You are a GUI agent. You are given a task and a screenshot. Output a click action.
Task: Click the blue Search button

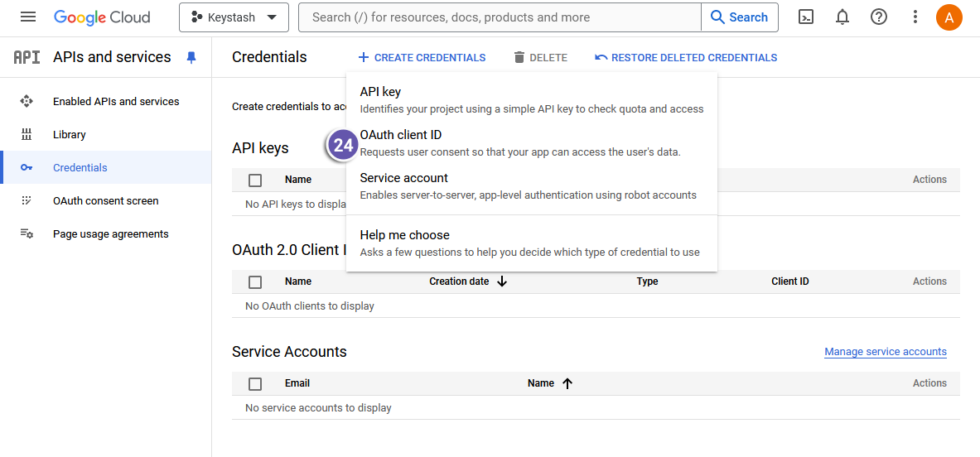(740, 17)
